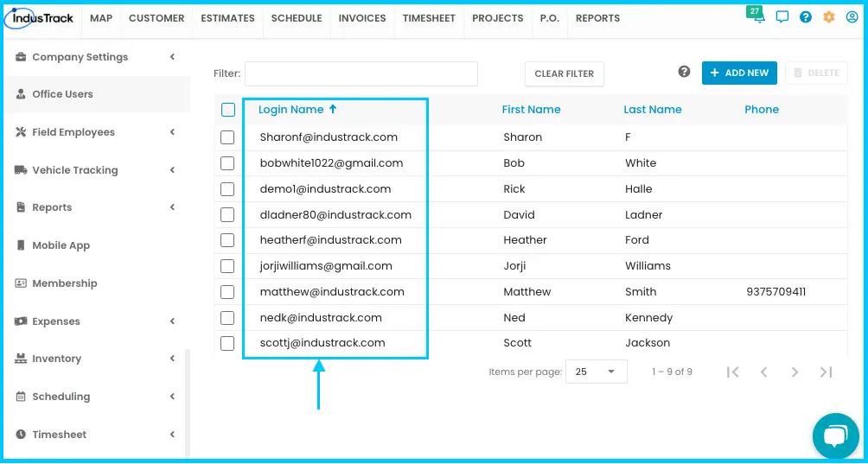The image size is (868, 464).
Task: Open the live chat bubble widget
Action: (835, 436)
